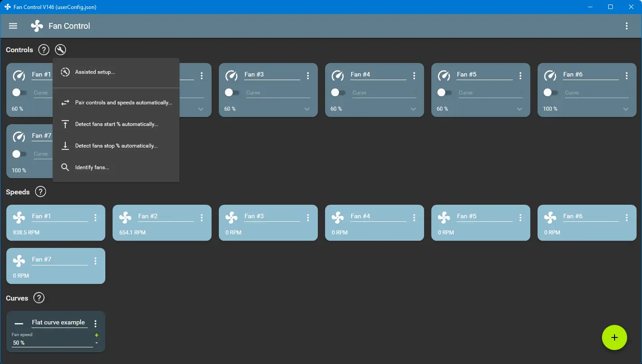Viewport: 642px width, 364px height.
Task: Select Pair controls and speeds automatically...
Action: coord(116,103)
